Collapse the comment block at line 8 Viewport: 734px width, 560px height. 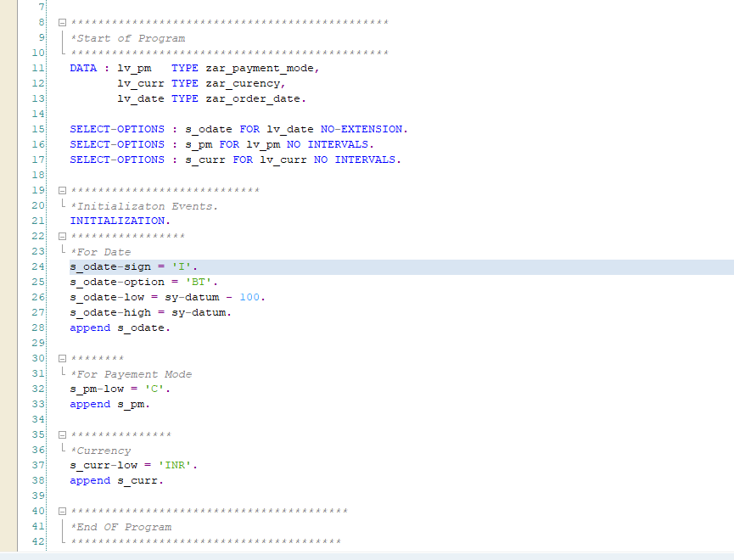[62, 22]
